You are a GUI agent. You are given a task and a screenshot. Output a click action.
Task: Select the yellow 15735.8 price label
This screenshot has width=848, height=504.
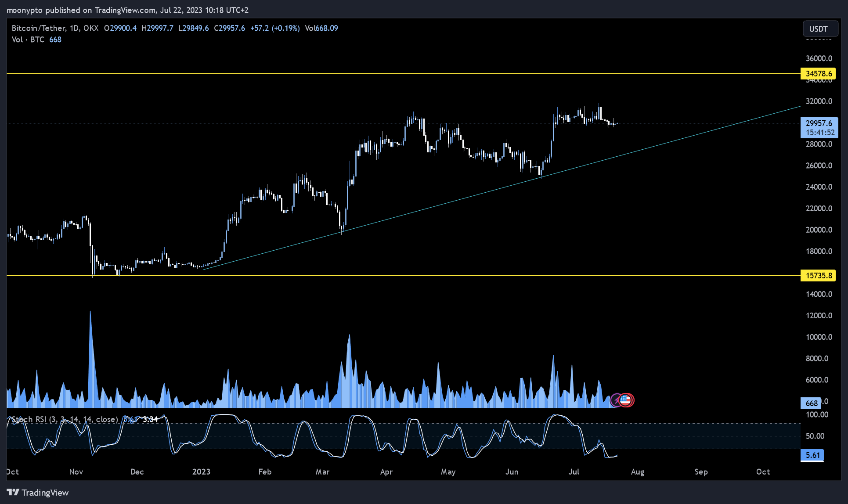coord(818,276)
